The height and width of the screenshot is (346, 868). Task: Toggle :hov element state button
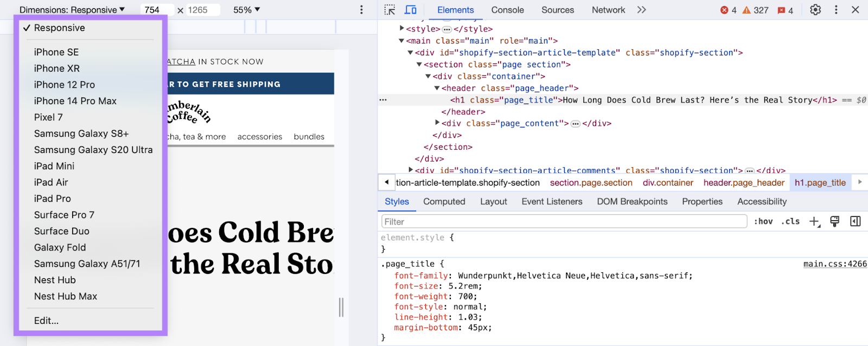tap(763, 221)
